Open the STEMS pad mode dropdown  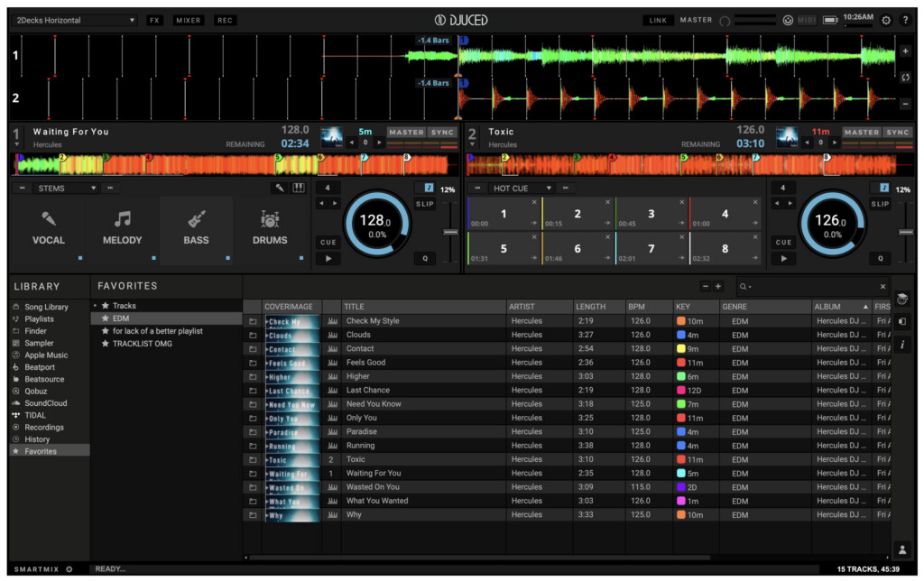(x=65, y=188)
